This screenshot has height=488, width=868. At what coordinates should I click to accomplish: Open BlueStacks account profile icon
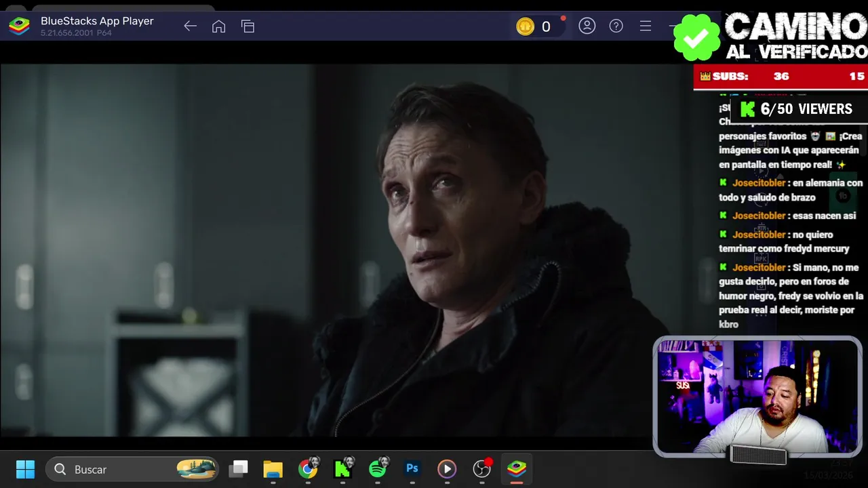[587, 26]
